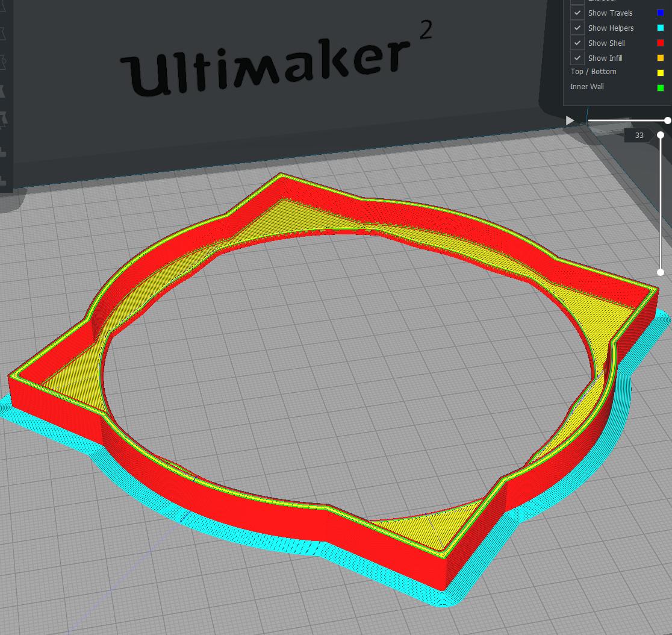The width and height of the screenshot is (672, 635).
Task: Click the Show Shell label text
Action: (606, 43)
